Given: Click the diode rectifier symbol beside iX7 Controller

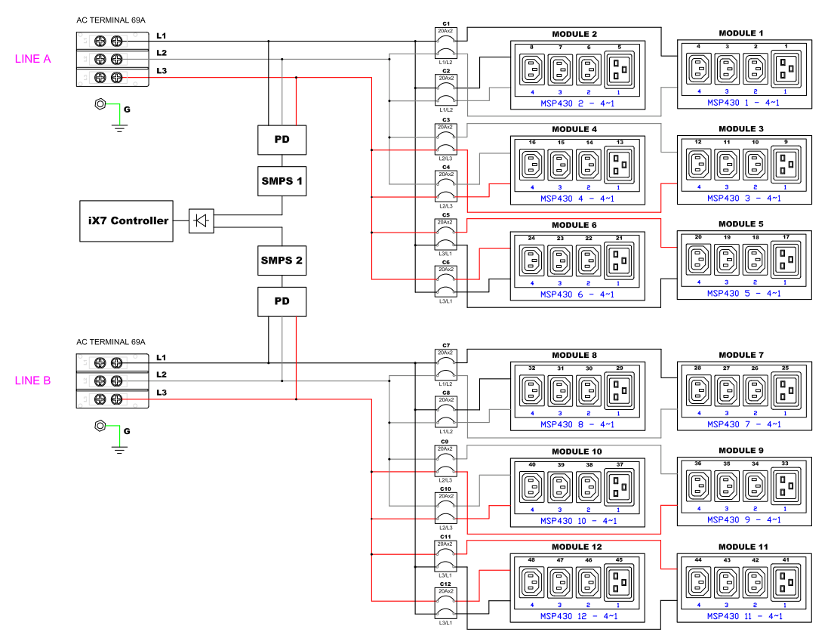Looking at the screenshot, I should 202,220.
